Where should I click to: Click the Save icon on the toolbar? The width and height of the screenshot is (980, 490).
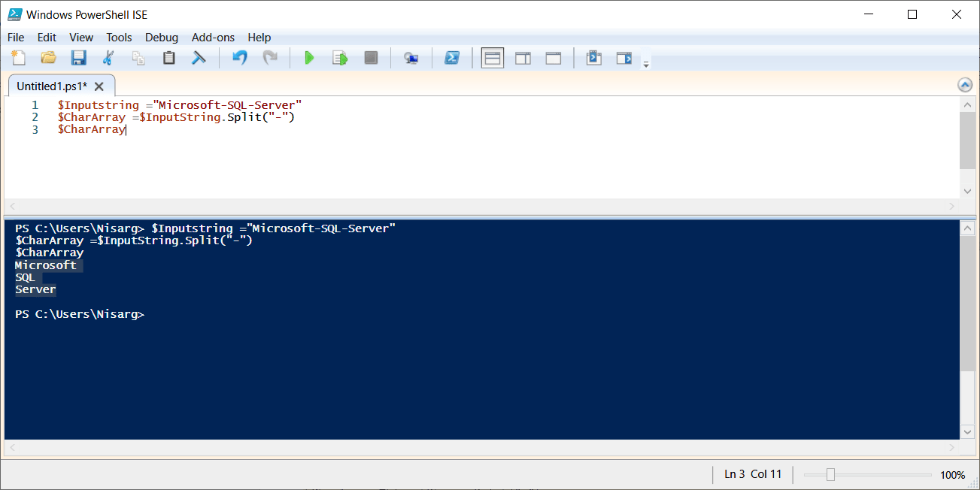(x=78, y=57)
